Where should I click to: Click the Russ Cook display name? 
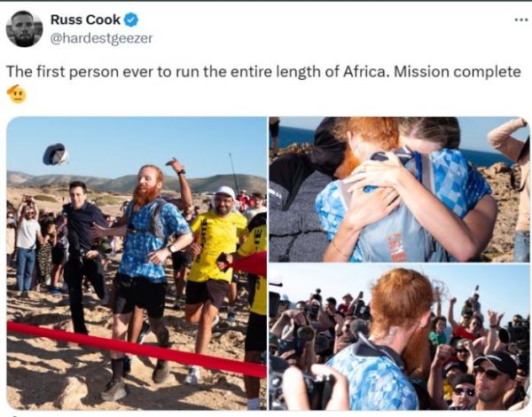(85, 20)
